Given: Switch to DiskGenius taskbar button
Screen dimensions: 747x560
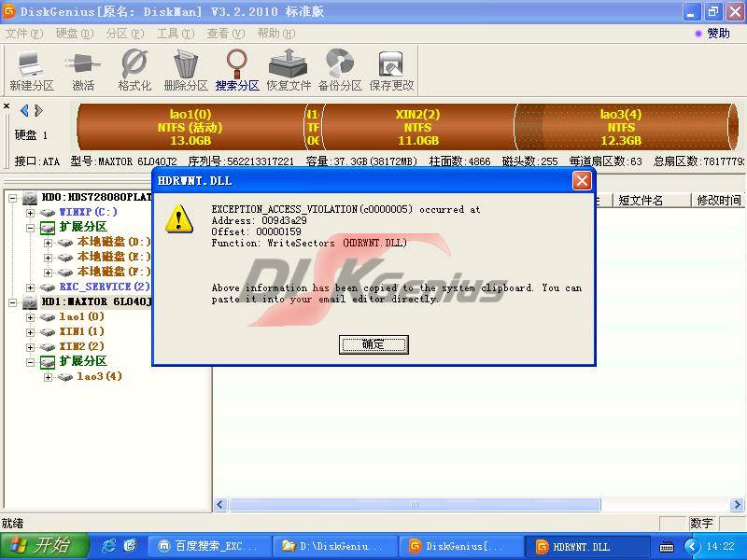Looking at the screenshot, I should point(460,546).
